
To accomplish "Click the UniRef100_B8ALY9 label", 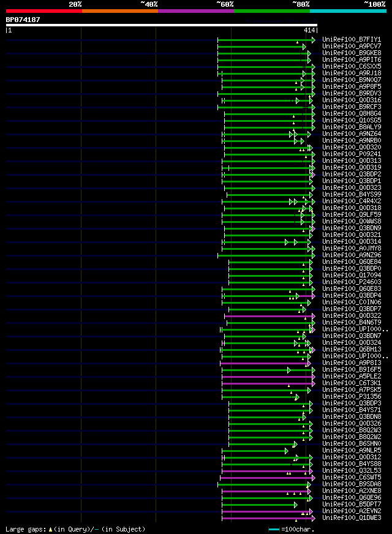I will click(x=352, y=127).
